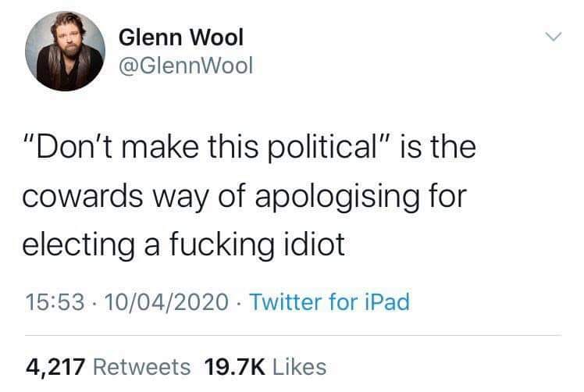Open the @GlennWool handle link
Image resolution: width=584 pixels, height=392 pixels.
click(186, 66)
